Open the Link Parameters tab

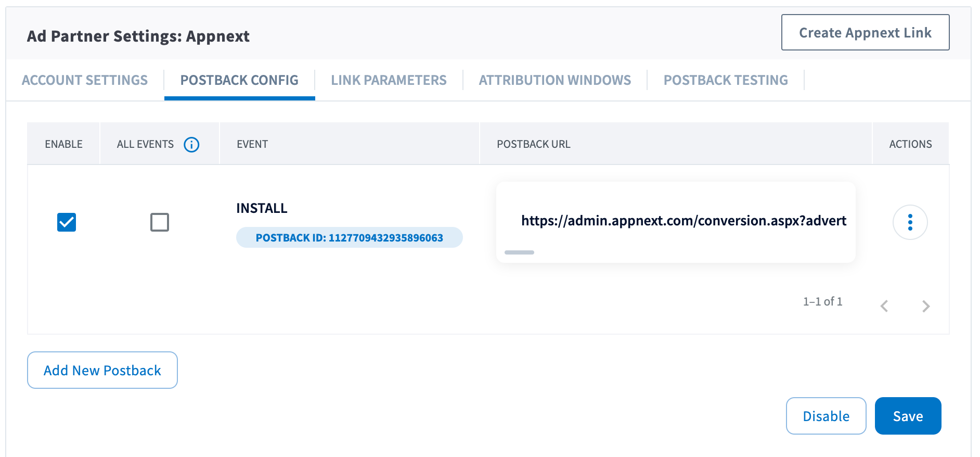click(389, 80)
